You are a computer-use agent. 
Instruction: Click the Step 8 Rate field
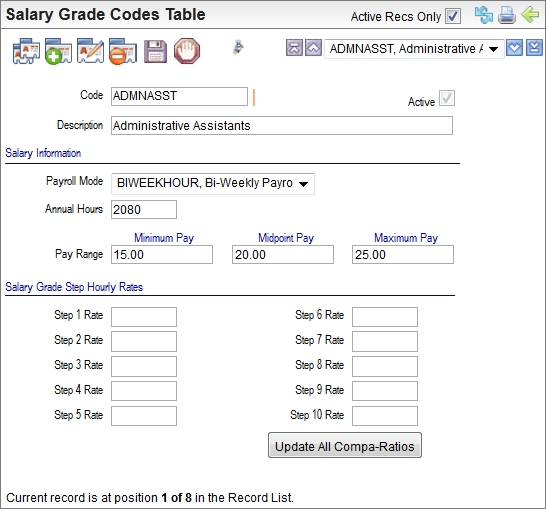[385, 366]
